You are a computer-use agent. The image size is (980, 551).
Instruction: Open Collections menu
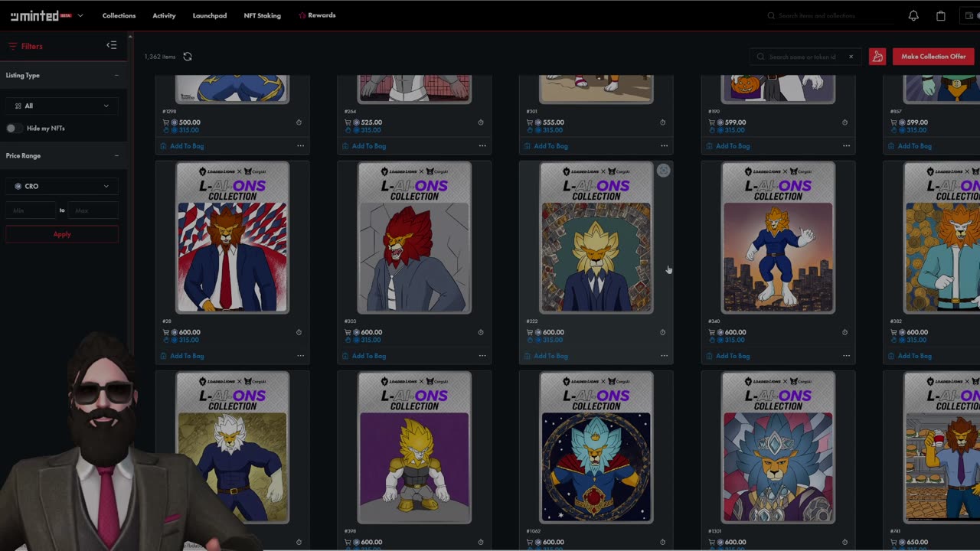(x=119, y=15)
